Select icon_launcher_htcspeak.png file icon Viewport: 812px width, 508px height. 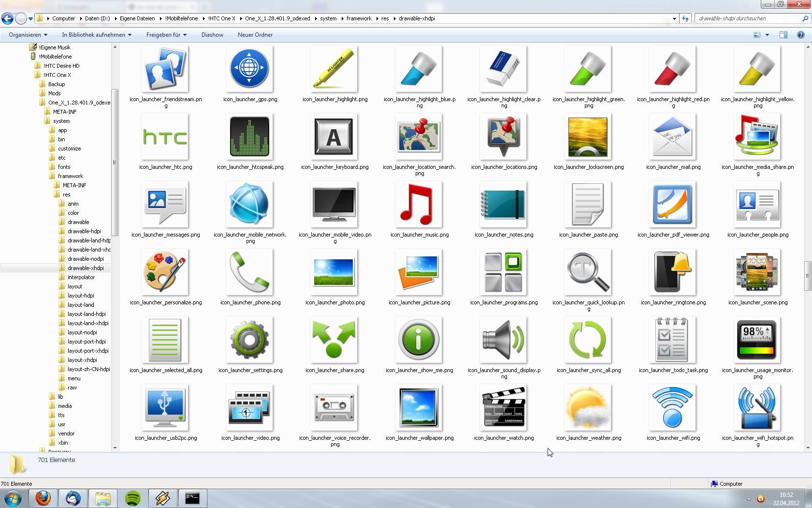click(249, 136)
